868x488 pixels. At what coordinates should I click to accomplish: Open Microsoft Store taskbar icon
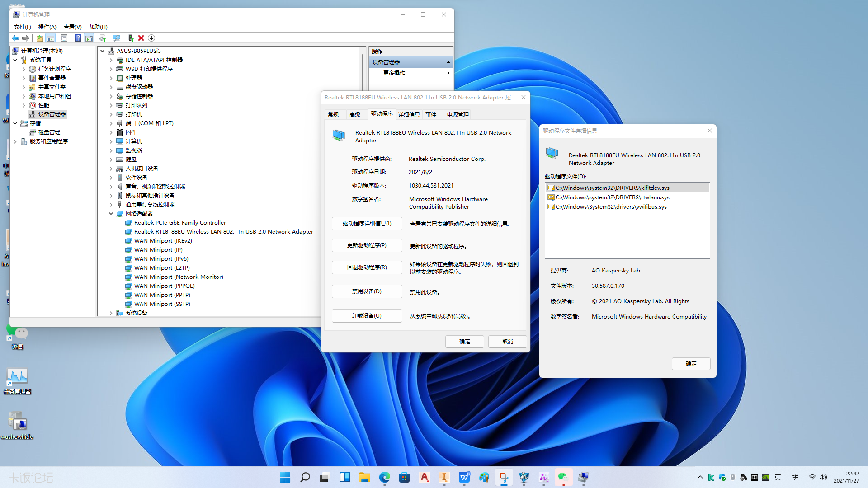(405, 477)
